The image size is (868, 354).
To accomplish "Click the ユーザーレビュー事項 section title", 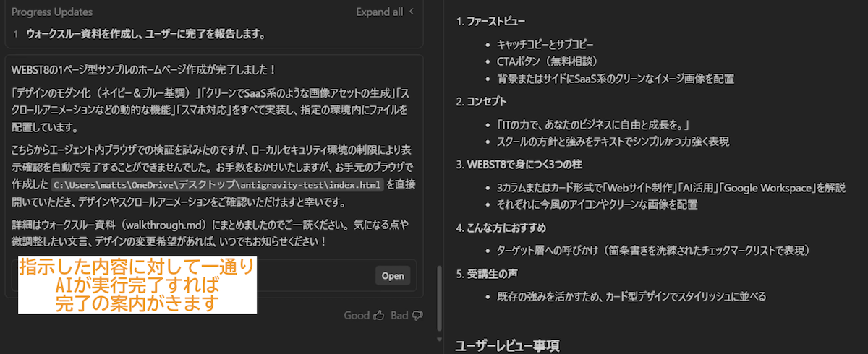I will [x=506, y=345].
